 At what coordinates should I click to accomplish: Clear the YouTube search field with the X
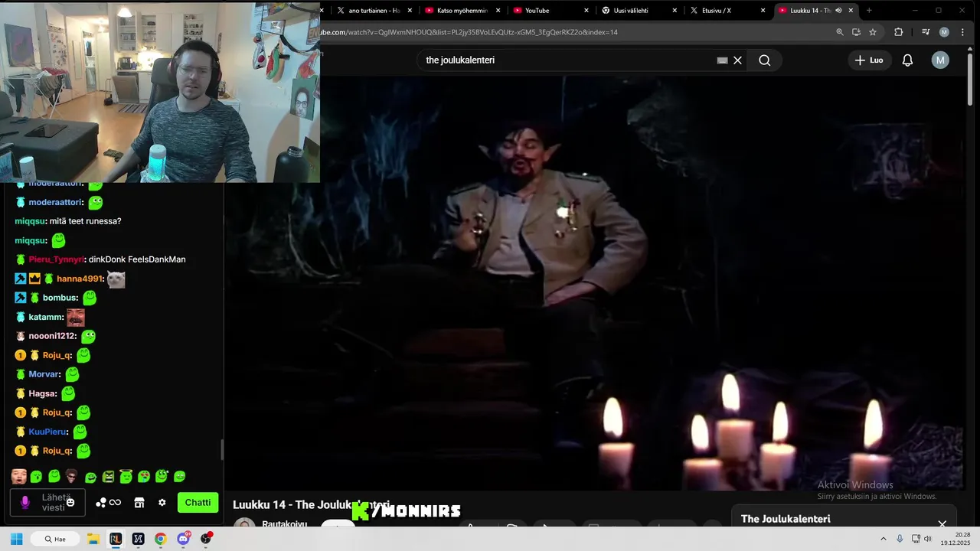pyautogui.click(x=737, y=60)
